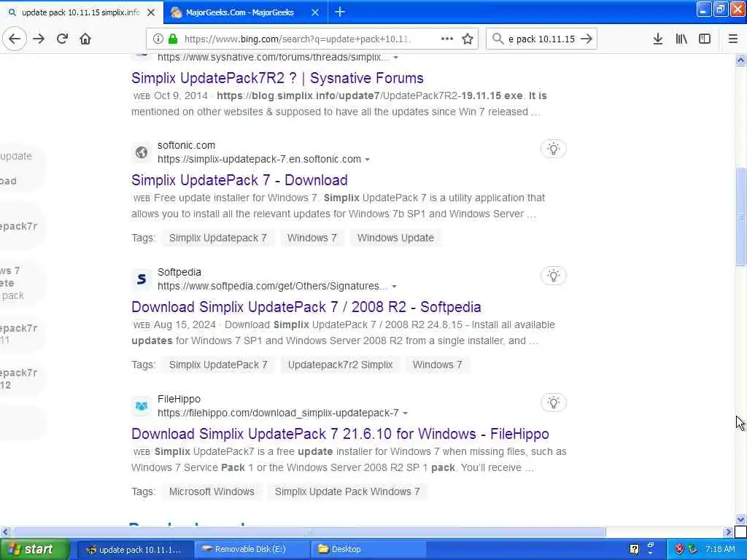
Task: Click the vertical scrollbar thumb
Action: tap(740, 217)
